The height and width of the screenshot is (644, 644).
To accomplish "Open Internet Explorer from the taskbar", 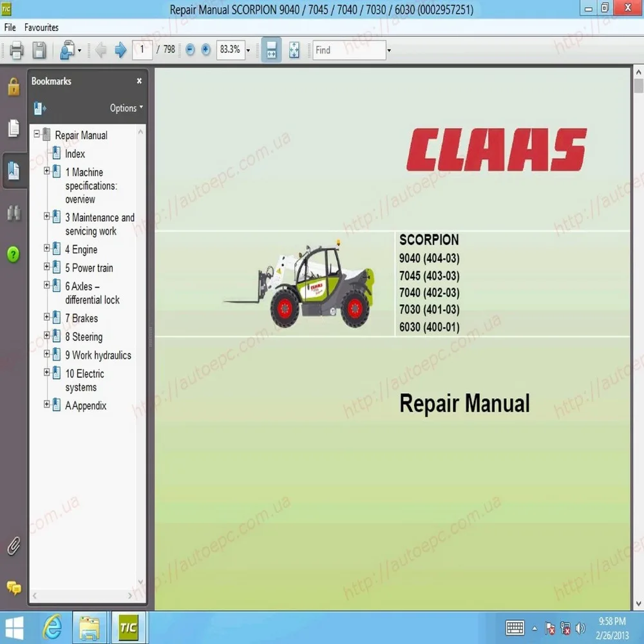I will pyautogui.click(x=53, y=627).
